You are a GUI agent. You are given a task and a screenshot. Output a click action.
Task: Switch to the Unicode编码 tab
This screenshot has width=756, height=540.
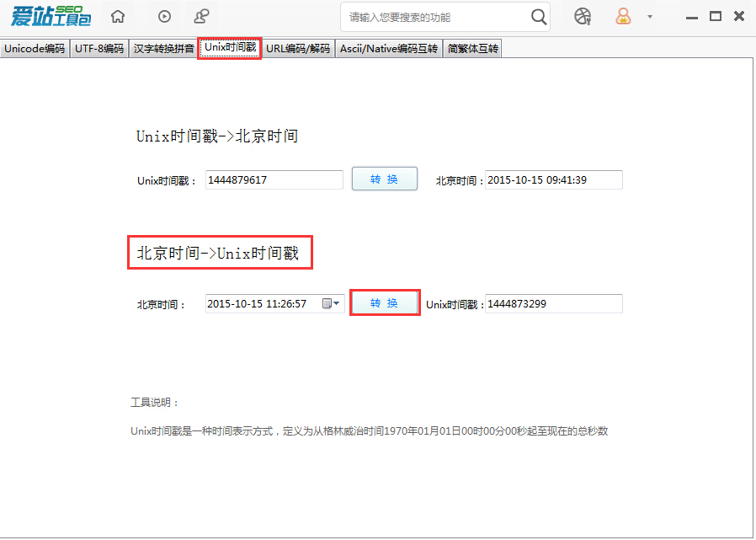tap(35, 48)
